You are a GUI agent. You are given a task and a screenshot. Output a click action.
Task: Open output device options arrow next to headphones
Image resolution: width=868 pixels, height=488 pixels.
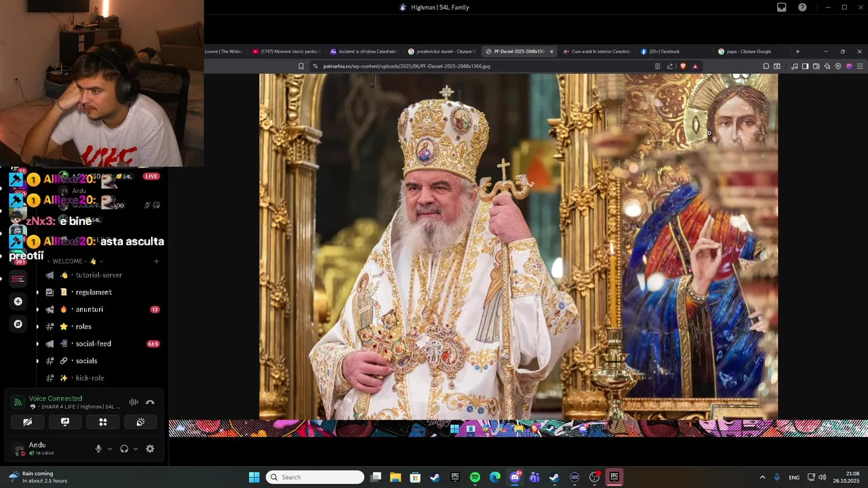[136, 449]
